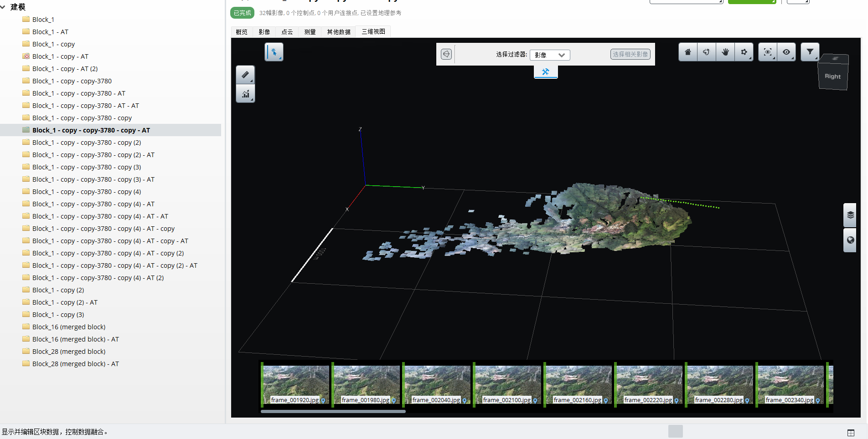Viewport: 868px width, 439px height.
Task: Click the geotag pin on frame_002220.jpg
Action: [x=677, y=401]
